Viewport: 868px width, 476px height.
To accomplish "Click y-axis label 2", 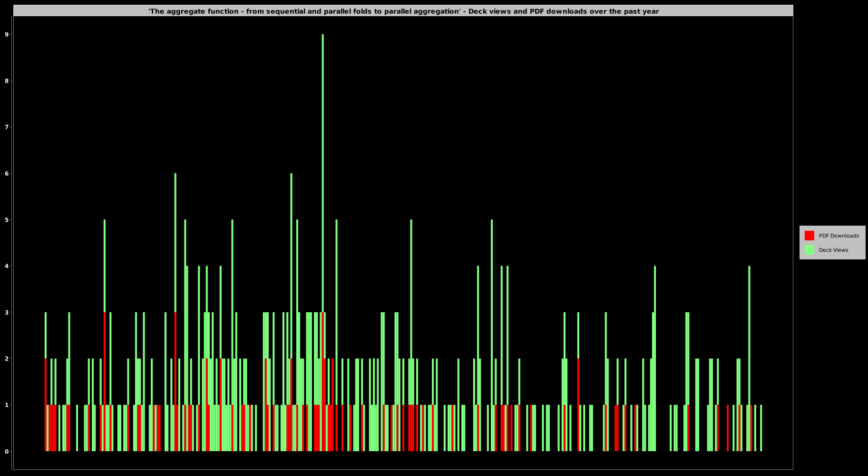I will click(7, 358).
